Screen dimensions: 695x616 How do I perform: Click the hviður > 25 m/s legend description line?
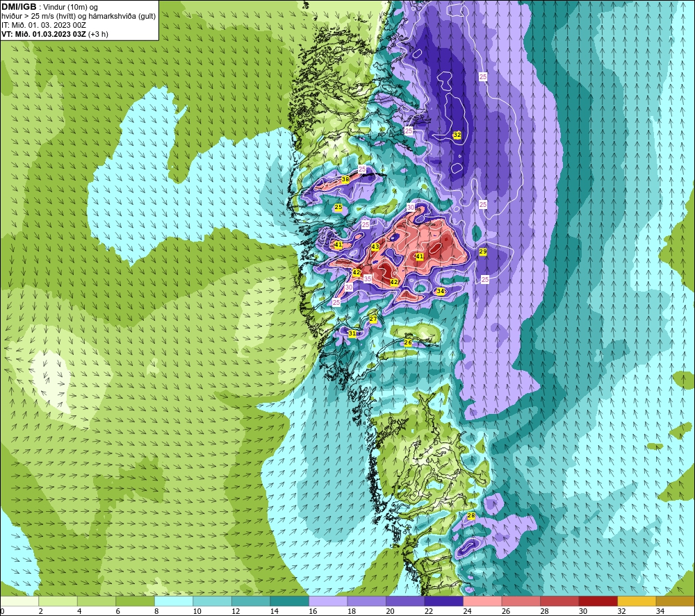79,17
